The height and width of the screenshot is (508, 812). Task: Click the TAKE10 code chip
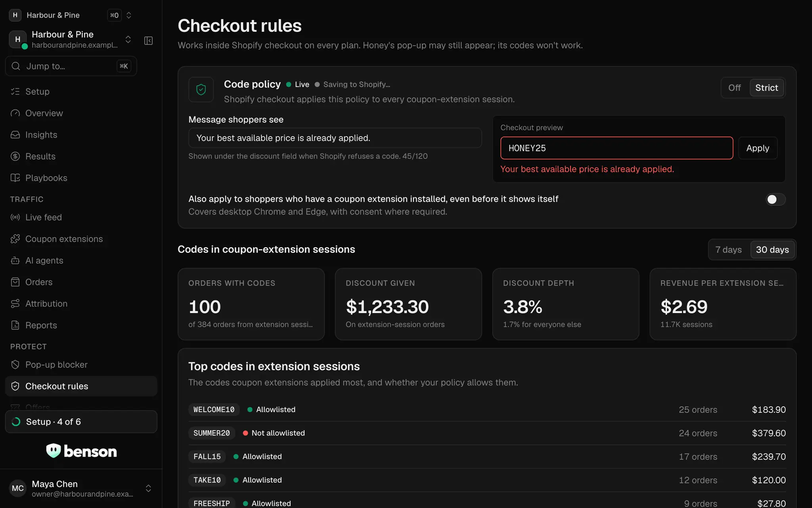pos(207,480)
